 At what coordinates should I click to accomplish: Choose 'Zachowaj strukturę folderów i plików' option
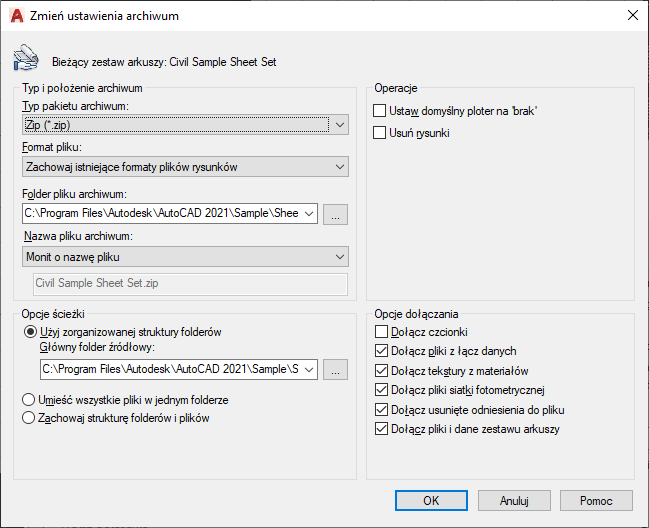point(29,418)
